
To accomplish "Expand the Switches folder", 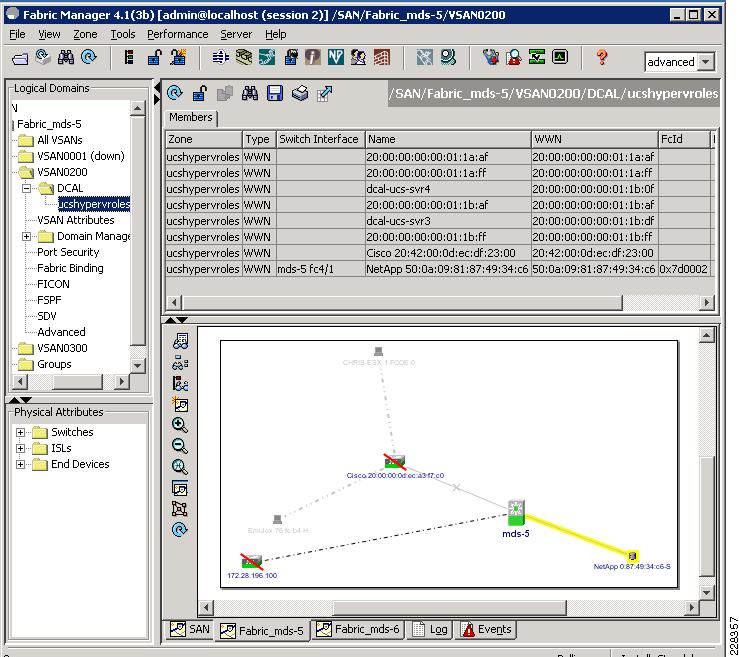I will coord(20,432).
